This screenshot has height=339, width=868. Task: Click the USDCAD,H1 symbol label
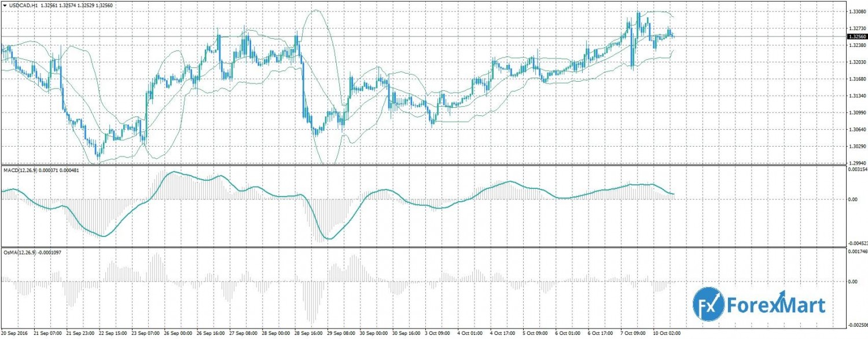tap(21, 5)
